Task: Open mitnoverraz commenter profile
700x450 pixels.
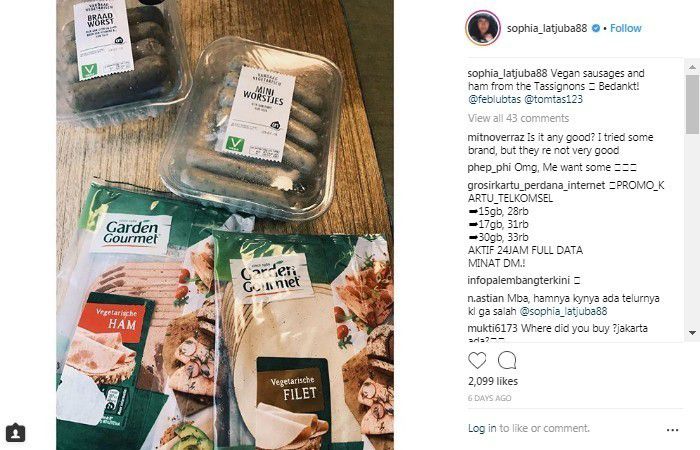Action: (496, 137)
